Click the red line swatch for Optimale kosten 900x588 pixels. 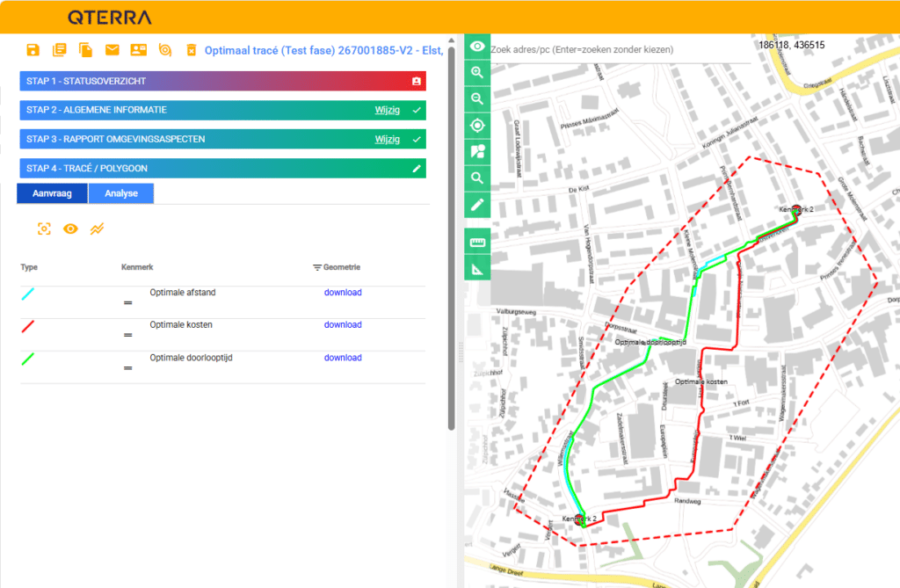(x=27, y=327)
